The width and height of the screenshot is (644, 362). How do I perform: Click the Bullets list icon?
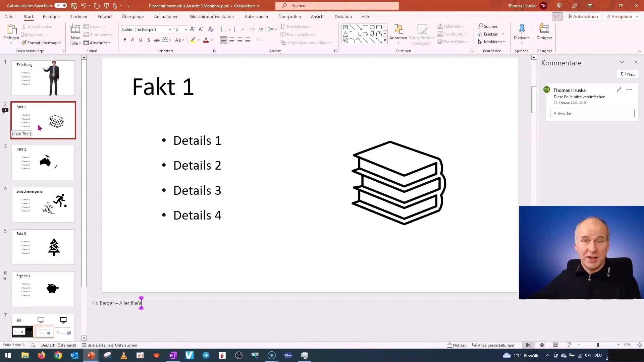[x=224, y=29]
